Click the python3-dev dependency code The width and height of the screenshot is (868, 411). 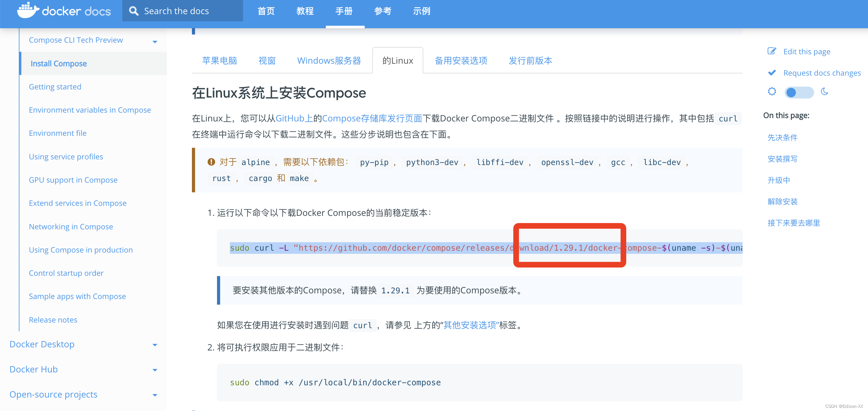432,162
